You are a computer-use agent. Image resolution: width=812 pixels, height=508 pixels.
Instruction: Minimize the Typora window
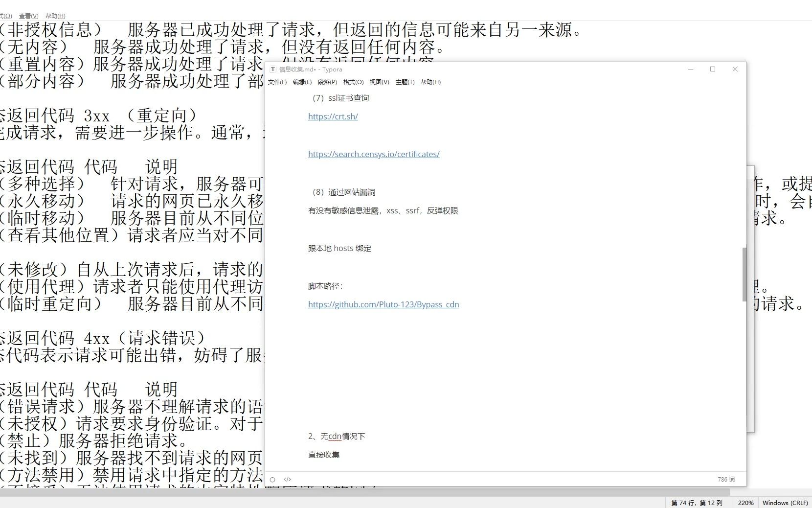point(691,69)
